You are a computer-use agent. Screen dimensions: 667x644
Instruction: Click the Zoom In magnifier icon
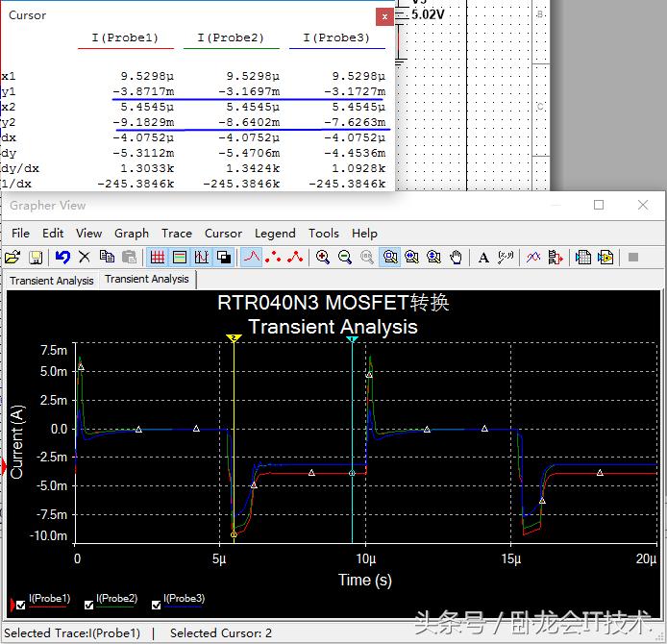point(323,257)
